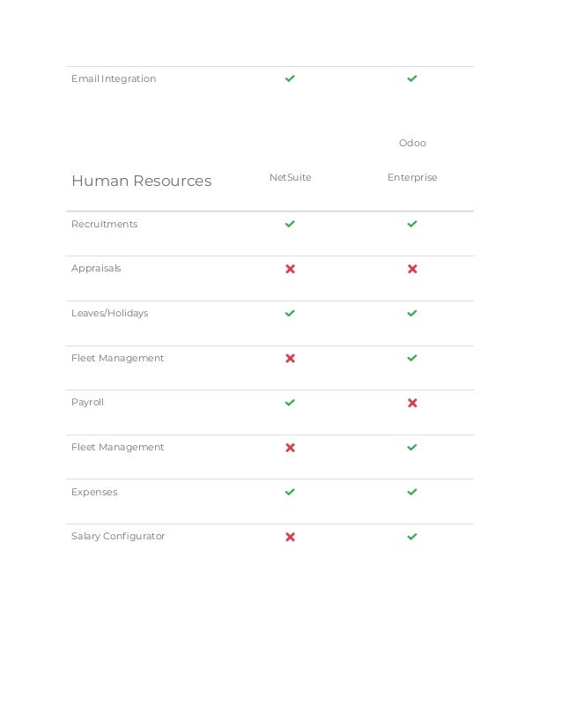The height and width of the screenshot is (728, 562).
Task: Click the Odoo checkmark for Email Integration
Action: 412,78
